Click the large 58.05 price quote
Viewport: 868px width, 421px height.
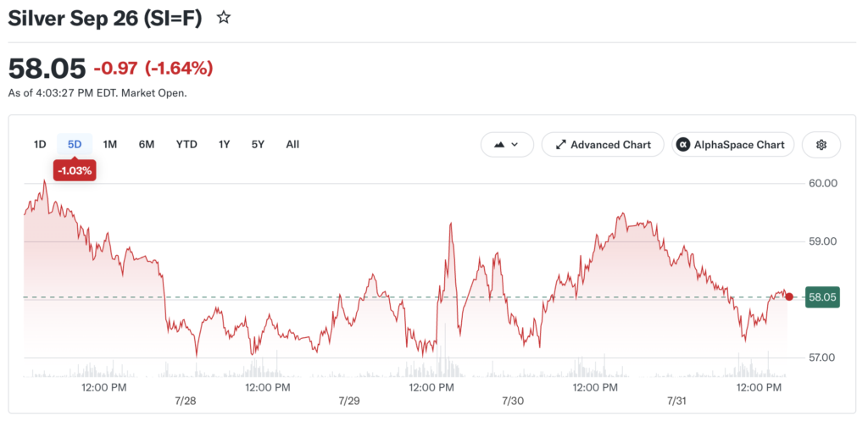[x=47, y=69]
